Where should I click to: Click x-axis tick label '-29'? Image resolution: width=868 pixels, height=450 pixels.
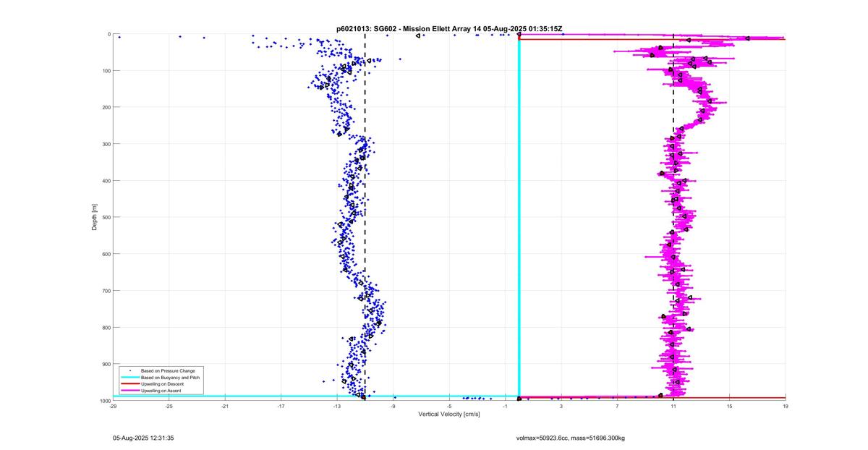tap(113, 406)
